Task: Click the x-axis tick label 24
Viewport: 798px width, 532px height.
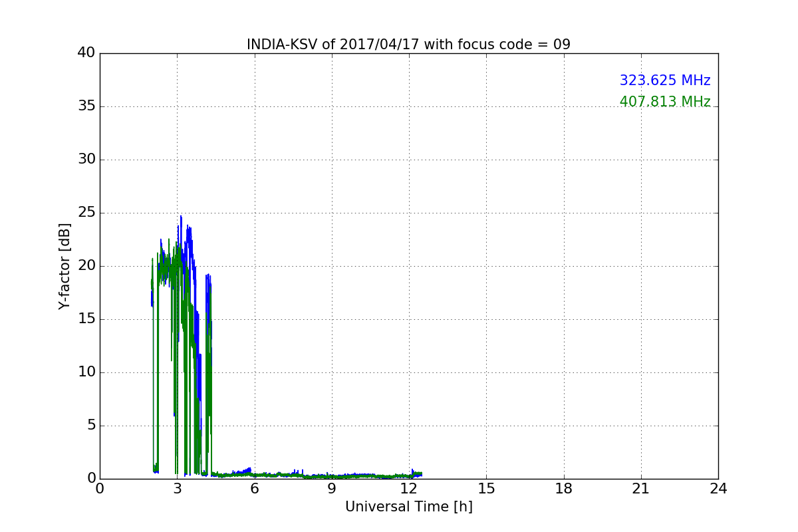Action: coord(718,489)
